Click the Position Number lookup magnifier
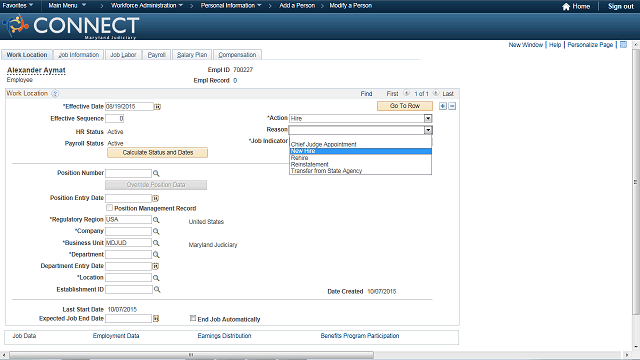 156,173
